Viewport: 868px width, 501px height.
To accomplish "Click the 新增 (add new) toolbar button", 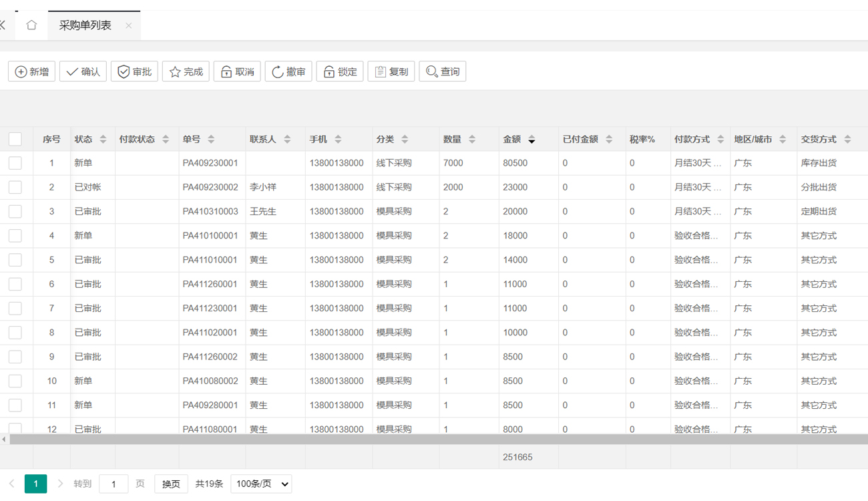I will pos(31,71).
